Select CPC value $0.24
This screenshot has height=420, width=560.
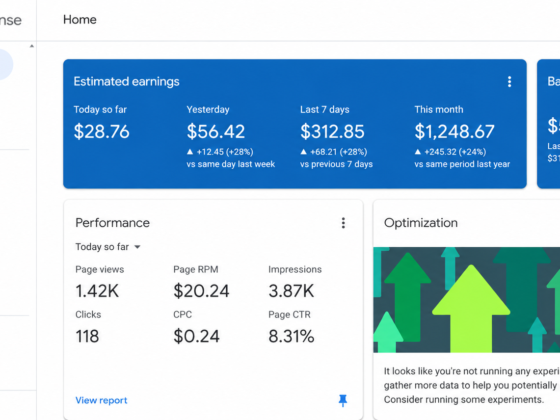pos(196,336)
